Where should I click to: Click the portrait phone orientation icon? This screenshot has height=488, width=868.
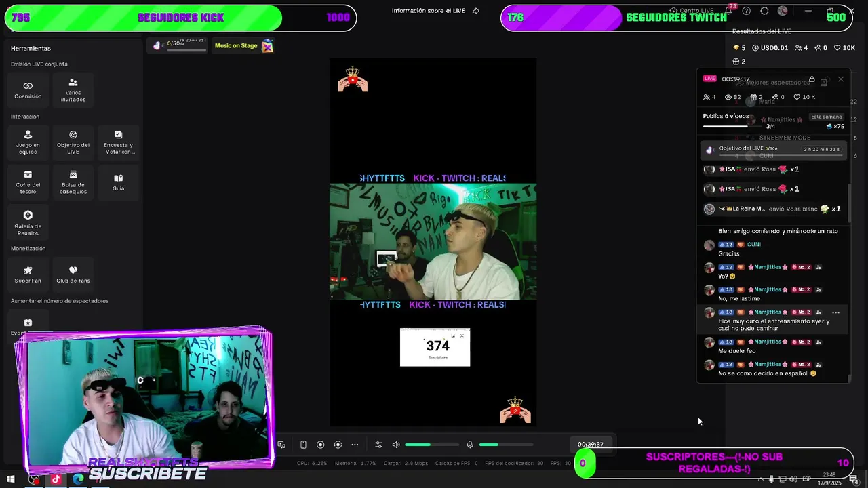tap(303, 445)
